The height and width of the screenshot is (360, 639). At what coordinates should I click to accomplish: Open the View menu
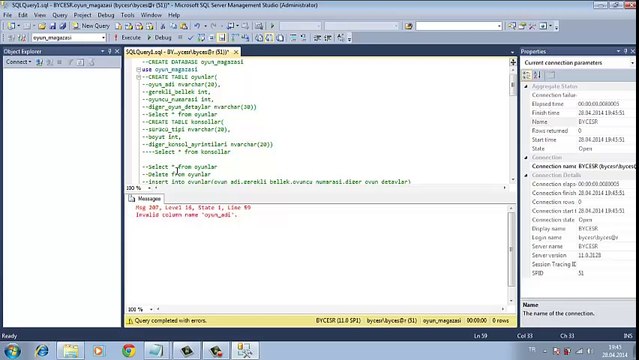coord(40,15)
